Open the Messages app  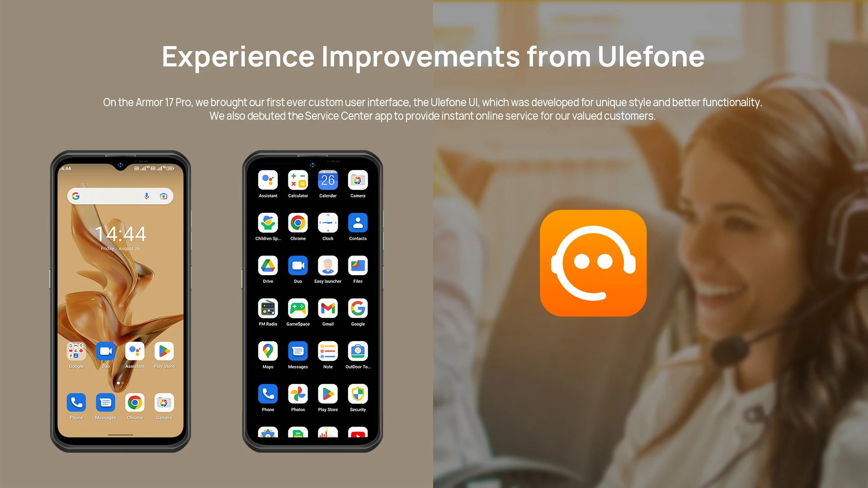coord(104,402)
